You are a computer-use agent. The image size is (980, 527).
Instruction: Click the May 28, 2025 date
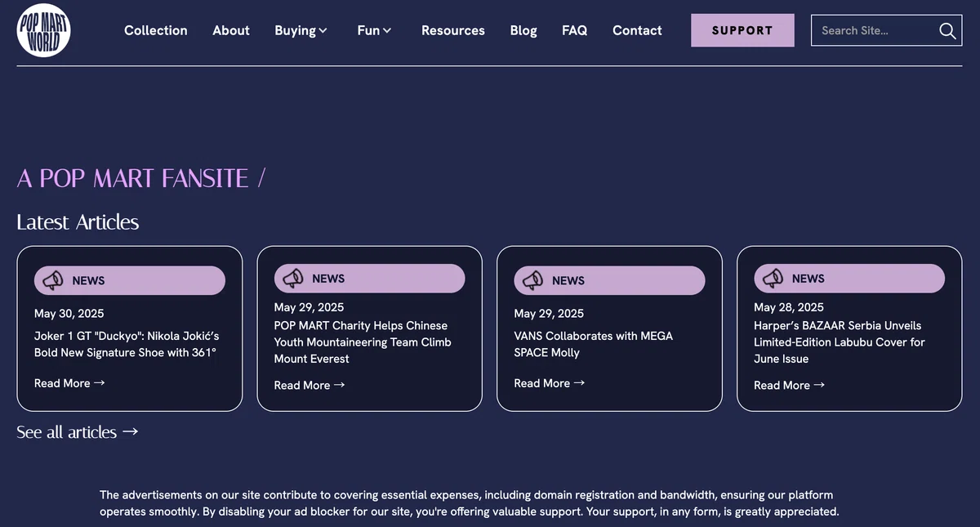click(x=789, y=307)
